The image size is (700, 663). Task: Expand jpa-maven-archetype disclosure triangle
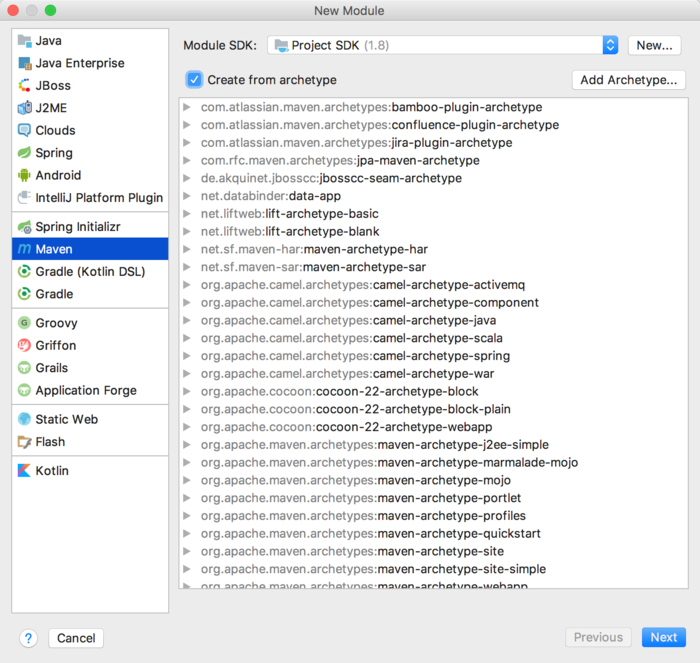click(x=187, y=160)
